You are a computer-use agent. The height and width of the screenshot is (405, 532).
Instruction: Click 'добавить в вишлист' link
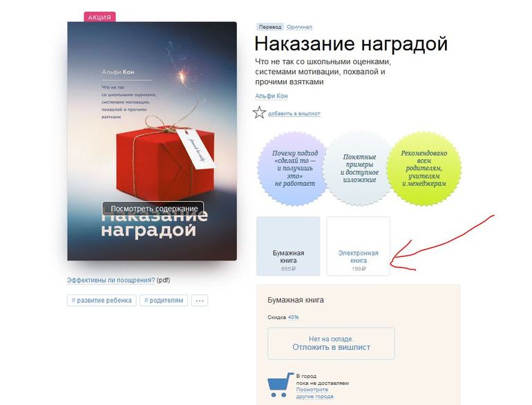(x=294, y=113)
